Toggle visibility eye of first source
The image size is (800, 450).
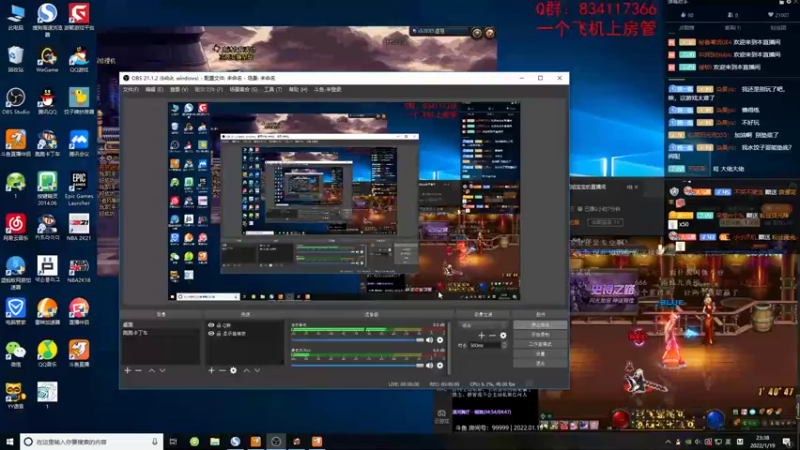(211, 325)
